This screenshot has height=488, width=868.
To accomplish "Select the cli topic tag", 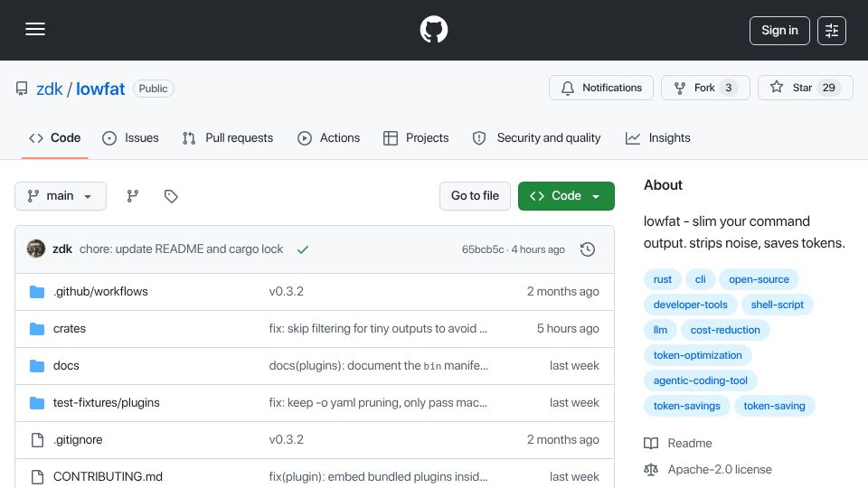I will tap(700, 279).
